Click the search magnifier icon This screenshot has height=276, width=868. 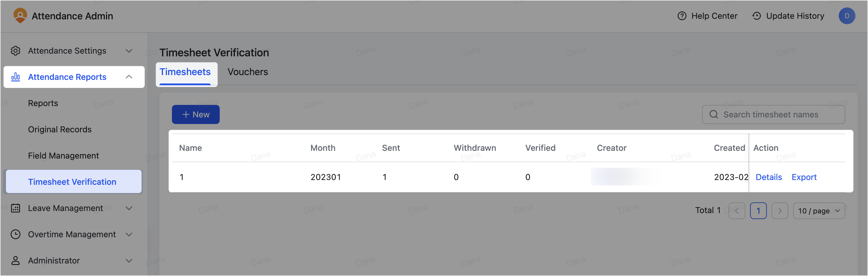pos(713,114)
